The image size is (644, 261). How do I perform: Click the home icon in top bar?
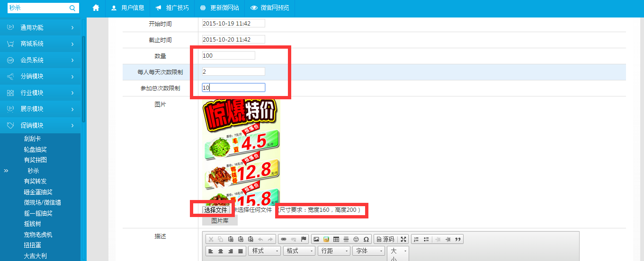click(x=96, y=8)
